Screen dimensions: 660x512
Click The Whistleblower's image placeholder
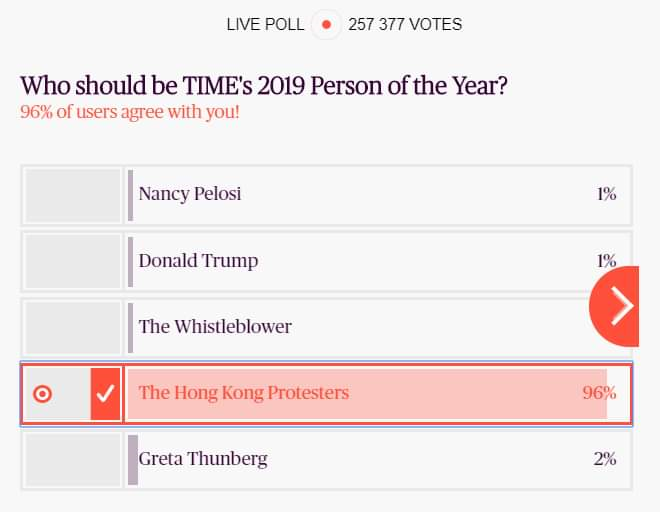pyautogui.click(x=72, y=328)
